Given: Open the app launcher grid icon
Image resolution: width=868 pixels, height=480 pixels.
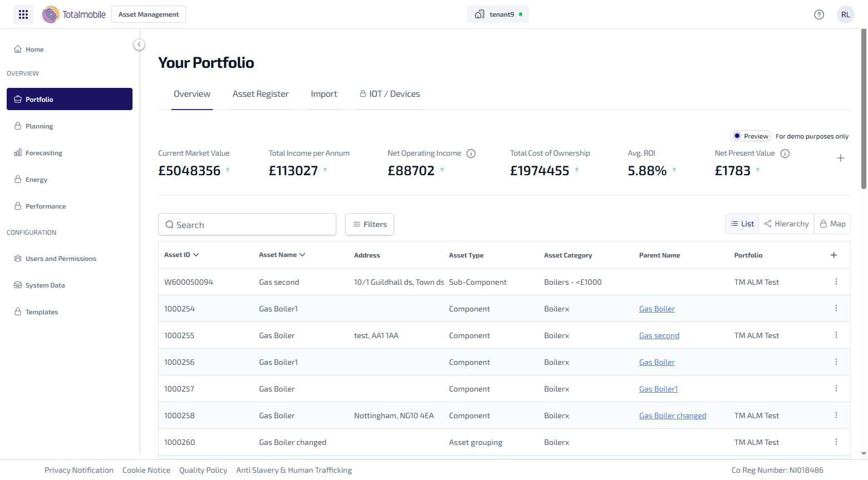Looking at the screenshot, I should [x=23, y=14].
